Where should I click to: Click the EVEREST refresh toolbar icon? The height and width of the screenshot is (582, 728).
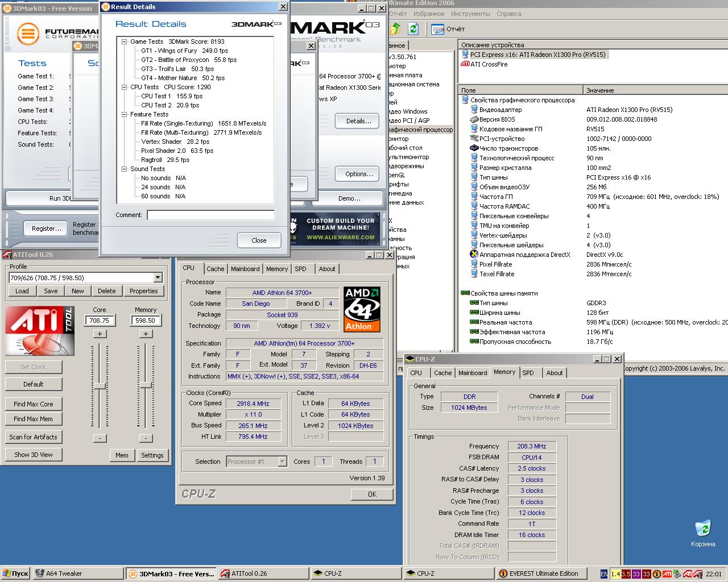coord(413,29)
